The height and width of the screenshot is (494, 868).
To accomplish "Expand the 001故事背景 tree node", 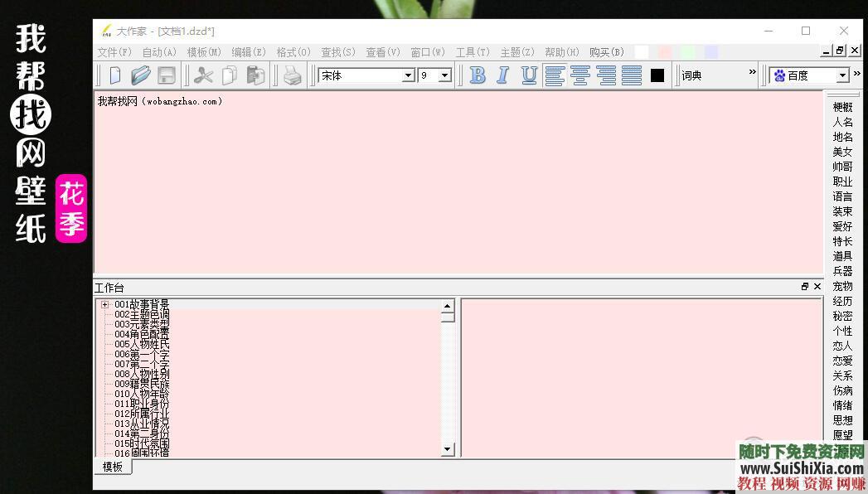I will [x=105, y=304].
